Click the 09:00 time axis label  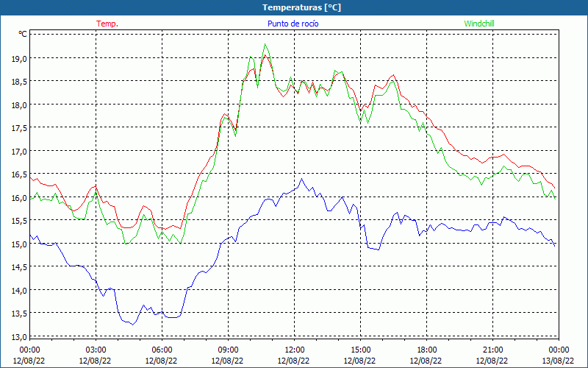(228, 350)
